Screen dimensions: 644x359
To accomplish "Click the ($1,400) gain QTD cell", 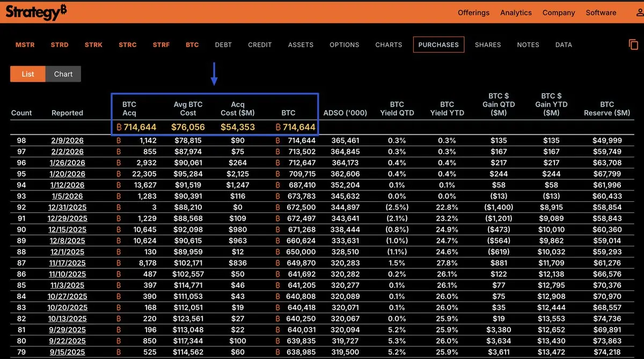I will [499, 207].
